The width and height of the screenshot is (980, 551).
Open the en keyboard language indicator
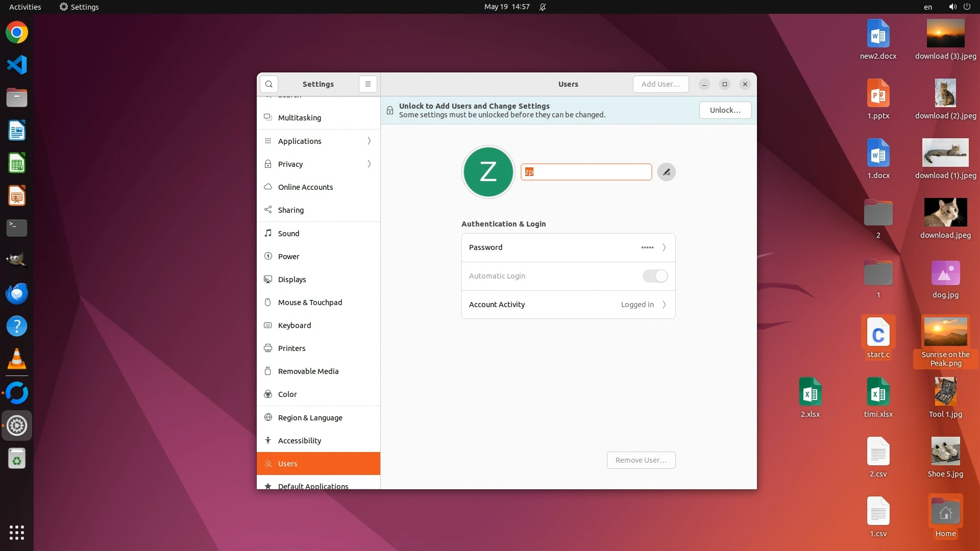(927, 7)
